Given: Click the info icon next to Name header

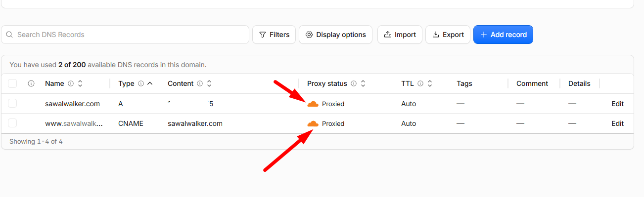Looking at the screenshot, I should (x=70, y=84).
